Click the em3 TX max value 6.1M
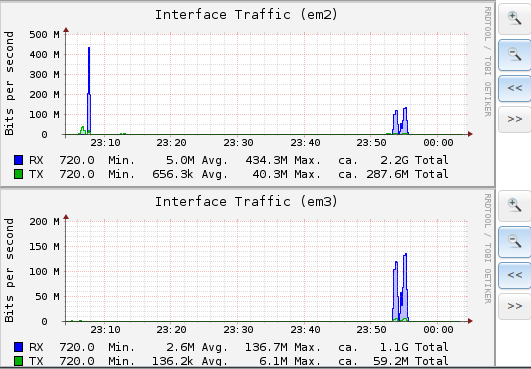 [273, 361]
